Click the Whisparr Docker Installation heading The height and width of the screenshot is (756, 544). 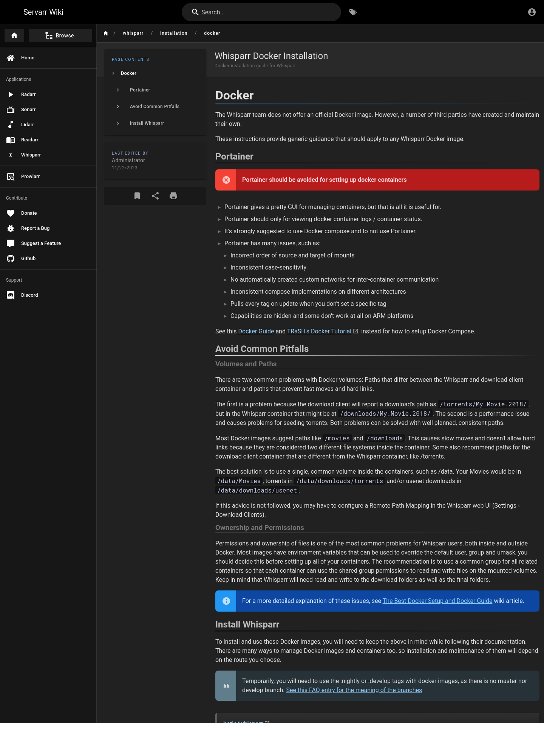[x=271, y=56]
